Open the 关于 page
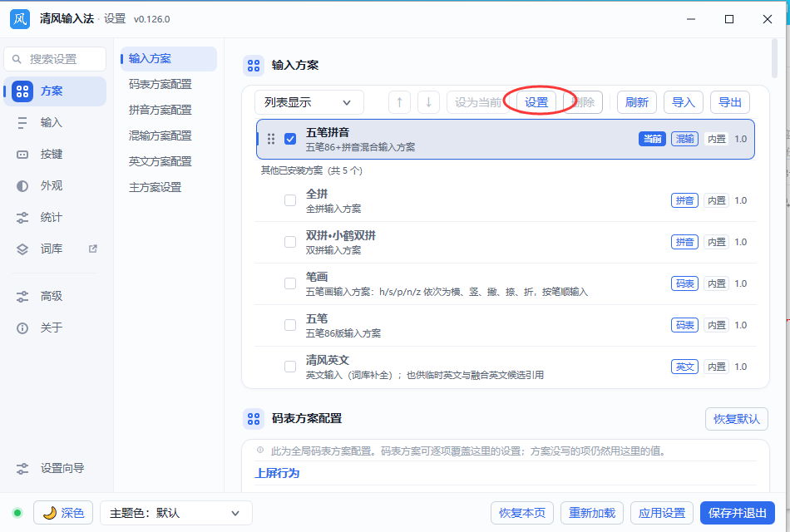Screen dimensions: 790x532 [55, 328]
